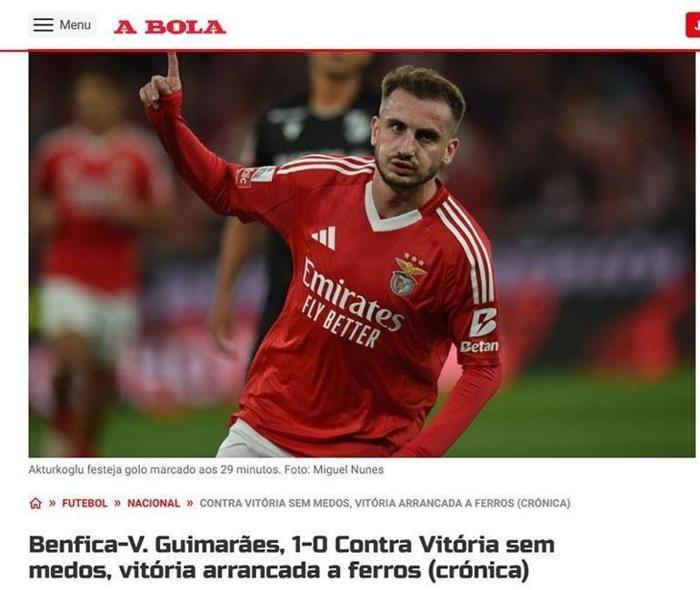The width and height of the screenshot is (700, 590).
Task: Click chevron separator before NACIONAL
Action: click(117, 503)
